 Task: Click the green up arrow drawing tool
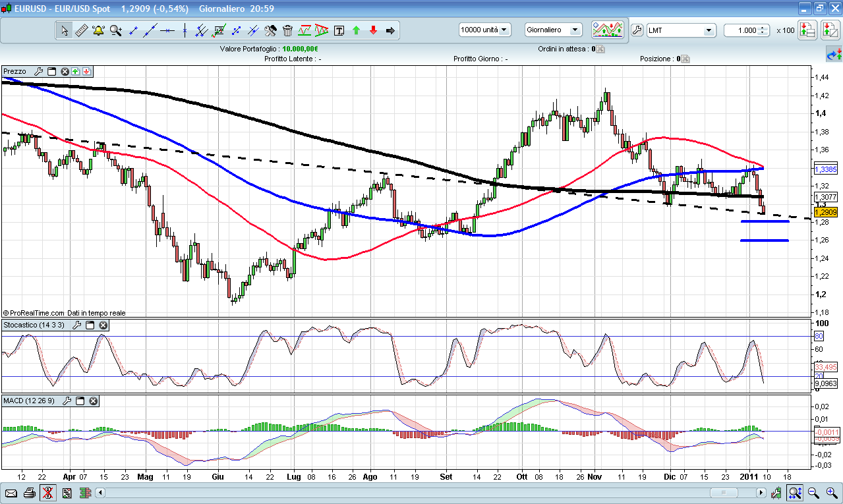(x=356, y=30)
